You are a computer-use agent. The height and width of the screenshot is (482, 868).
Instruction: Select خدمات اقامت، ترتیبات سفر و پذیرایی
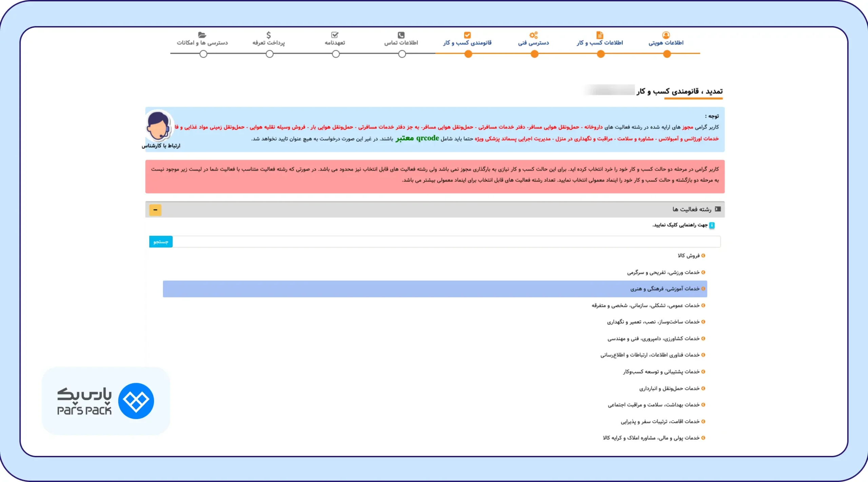point(660,421)
